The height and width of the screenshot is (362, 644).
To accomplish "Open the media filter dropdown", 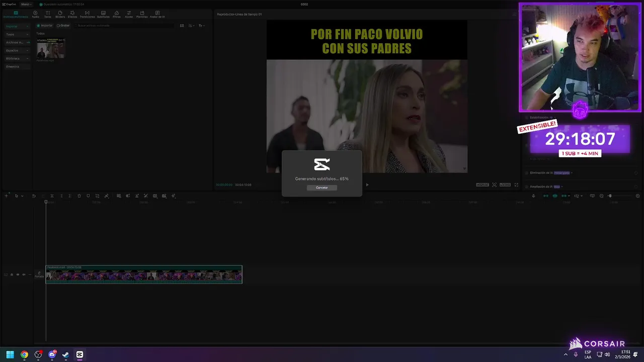I will [x=201, y=26].
